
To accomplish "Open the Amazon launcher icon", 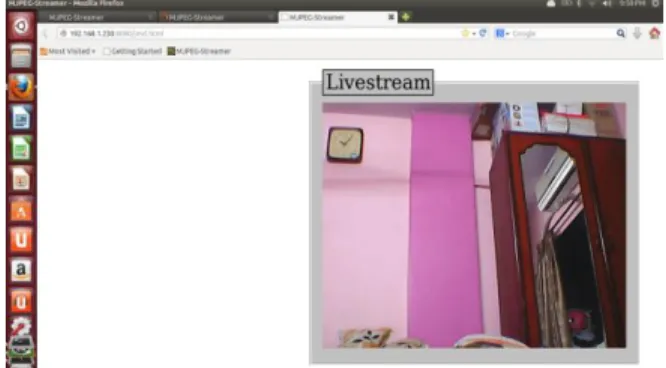I will [x=21, y=271].
